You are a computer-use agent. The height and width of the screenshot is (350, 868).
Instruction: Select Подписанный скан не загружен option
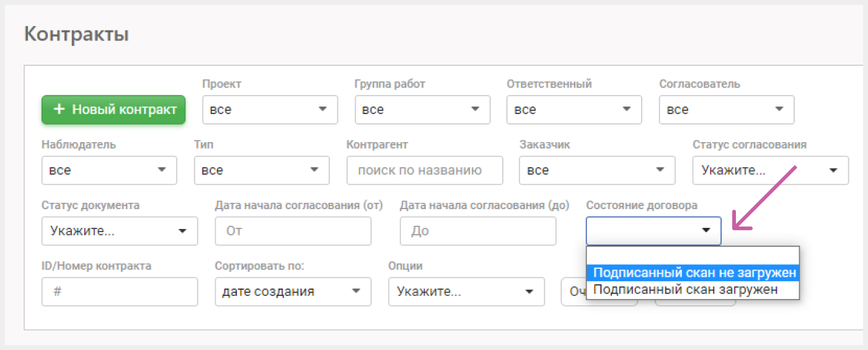(693, 273)
